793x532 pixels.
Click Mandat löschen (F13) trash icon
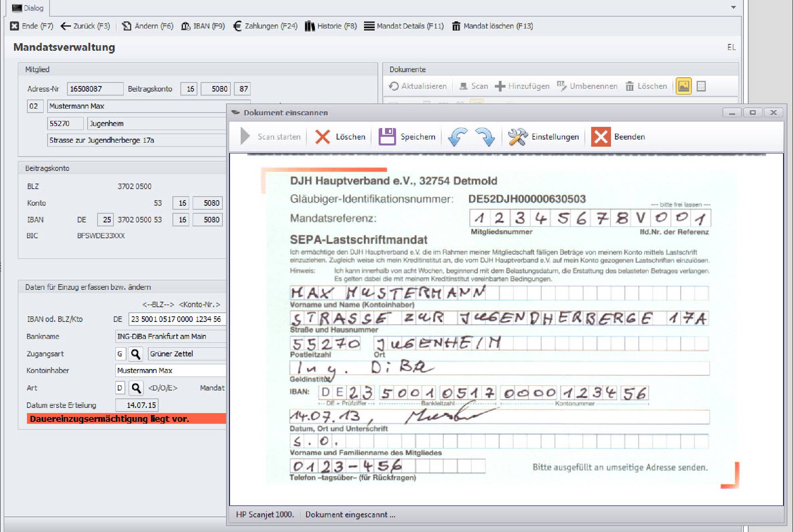pyautogui.click(x=456, y=26)
